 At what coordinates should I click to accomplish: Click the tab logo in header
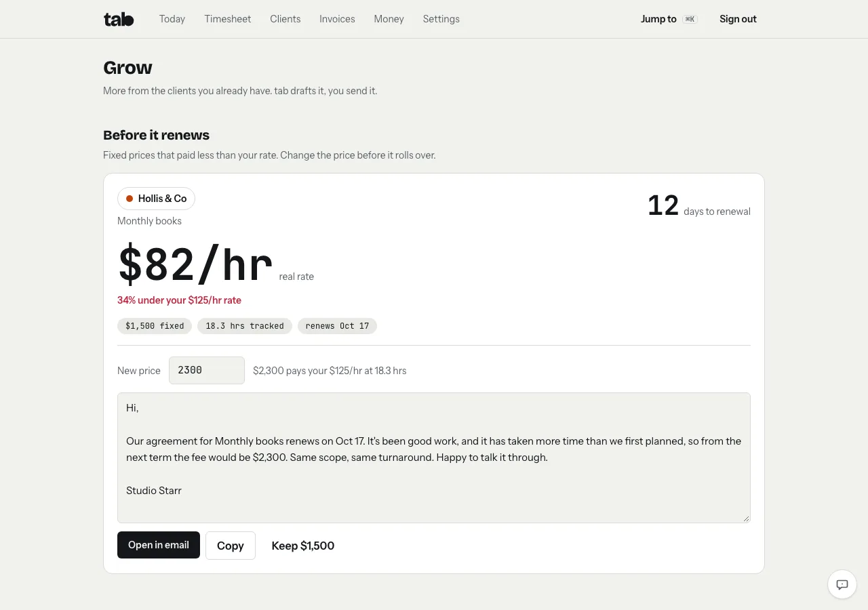pos(119,19)
